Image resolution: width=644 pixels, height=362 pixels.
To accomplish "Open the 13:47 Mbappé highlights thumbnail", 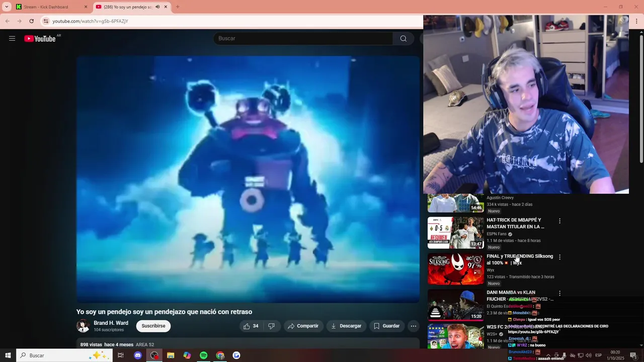I will [x=456, y=233].
